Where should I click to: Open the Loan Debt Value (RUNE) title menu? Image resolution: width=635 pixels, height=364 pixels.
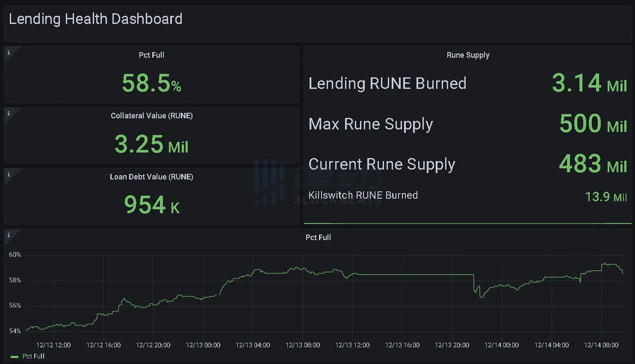pyautogui.click(x=151, y=177)
